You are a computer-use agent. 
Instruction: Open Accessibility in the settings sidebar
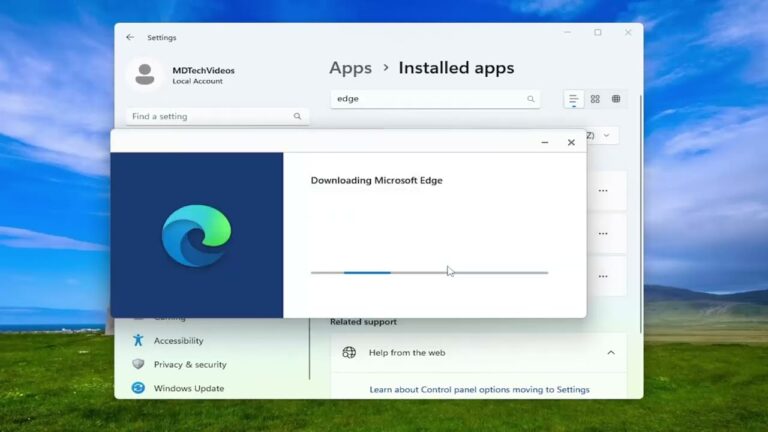(178, 341)
